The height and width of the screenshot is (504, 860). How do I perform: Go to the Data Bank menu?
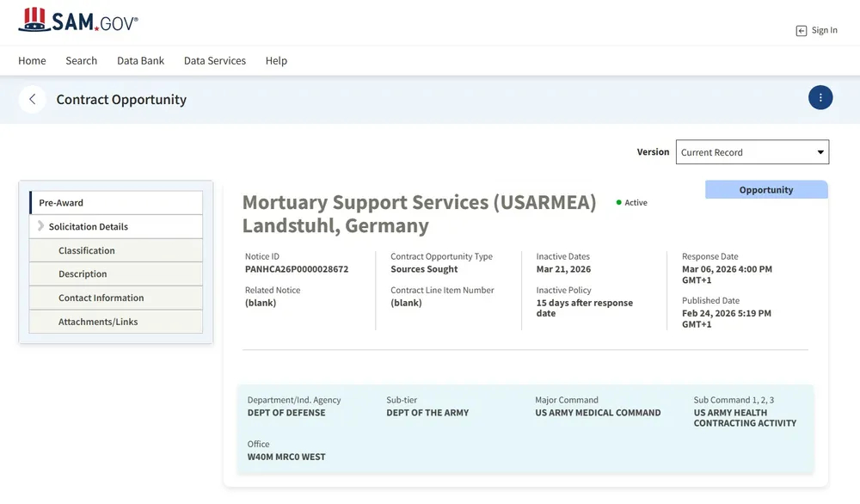coord(140,61)
